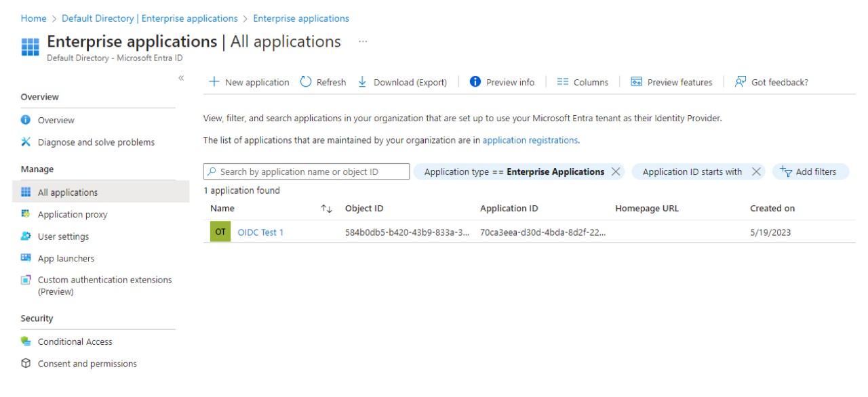Click the Refresh icon in toolbar
The image size is (868, 397).
click(306, 82)
